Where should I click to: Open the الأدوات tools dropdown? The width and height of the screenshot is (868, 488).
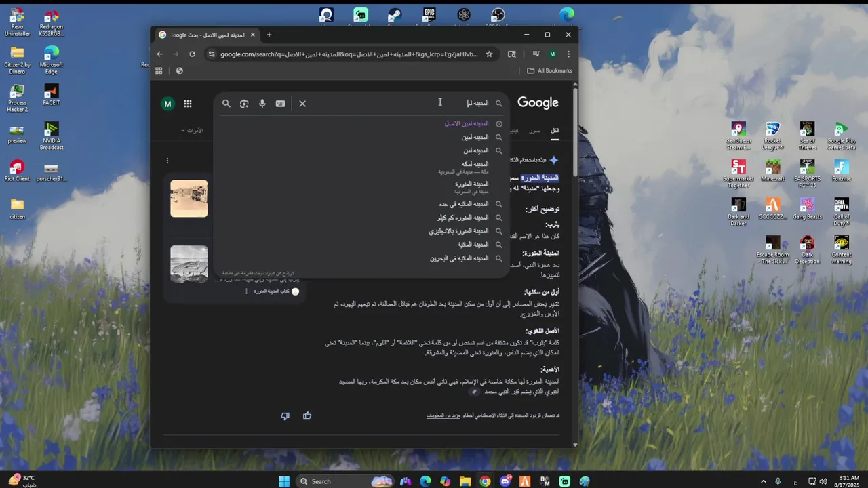[193, 131]
